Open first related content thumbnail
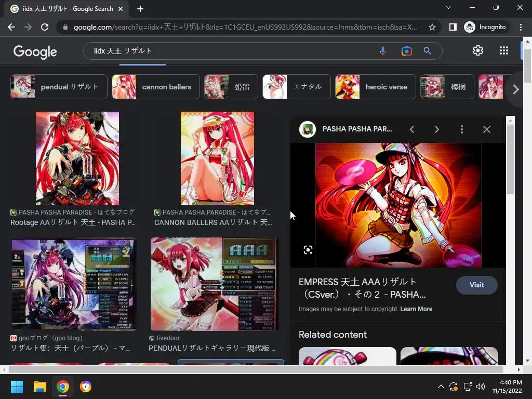532x399 pixels. tap(348, 355)
